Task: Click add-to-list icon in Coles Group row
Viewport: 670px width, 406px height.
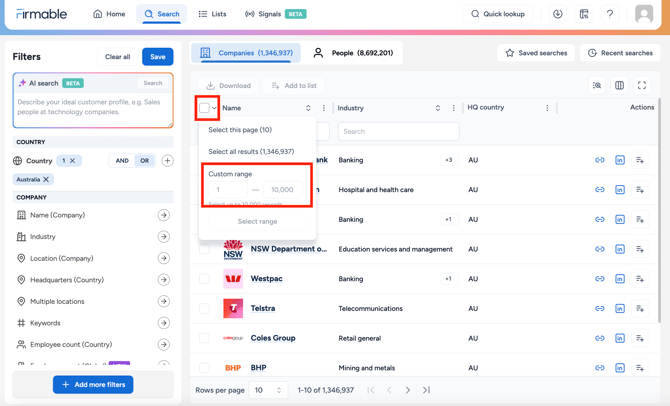Action: (x=640, y=338)
